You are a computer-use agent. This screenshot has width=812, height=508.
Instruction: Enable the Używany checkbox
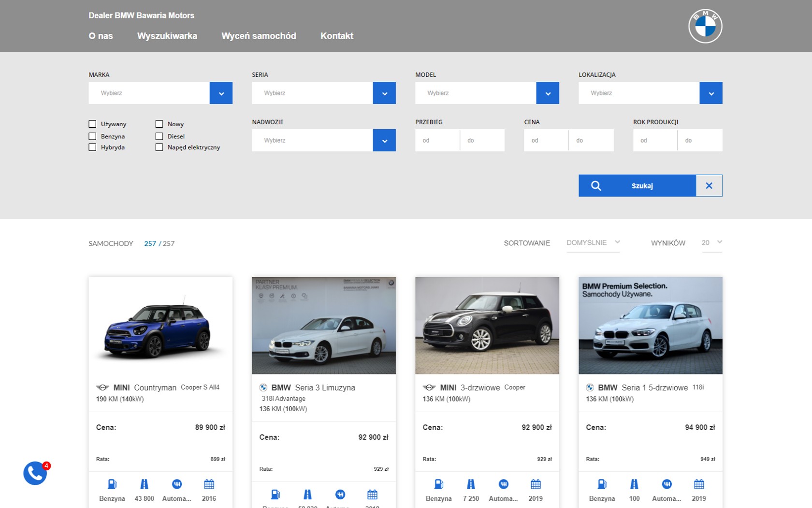[x=92, y=124]
